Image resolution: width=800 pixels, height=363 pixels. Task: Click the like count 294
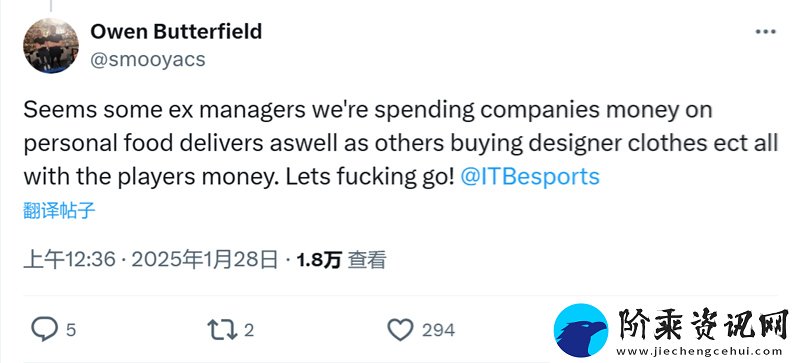coord(438,330)
